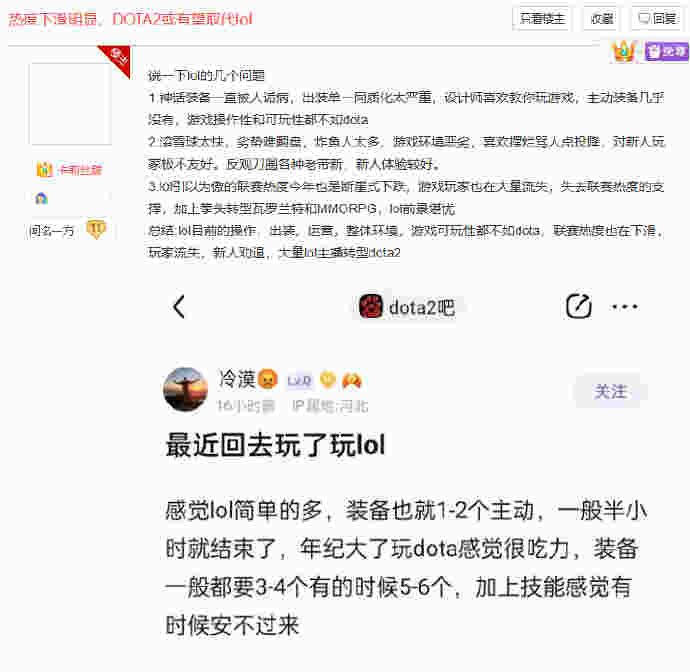Image resolution: width=690 pixels, height=672 pixels.
Task: Click the small blue icon under the username
Action: point(41,199)
